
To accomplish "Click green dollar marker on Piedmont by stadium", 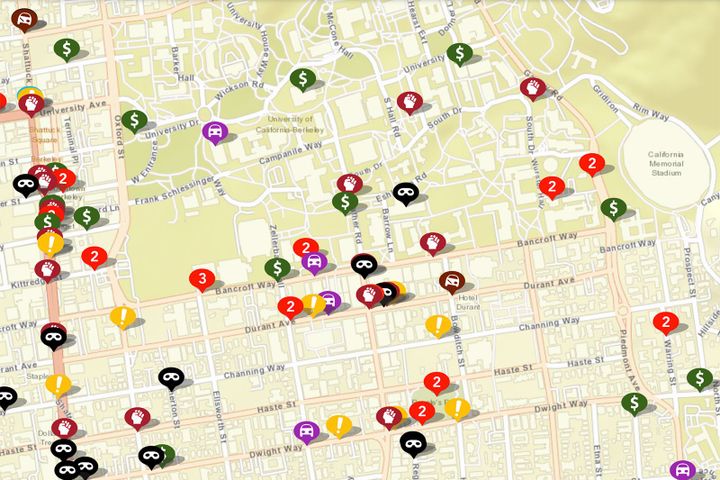I will tap(613, 209).
